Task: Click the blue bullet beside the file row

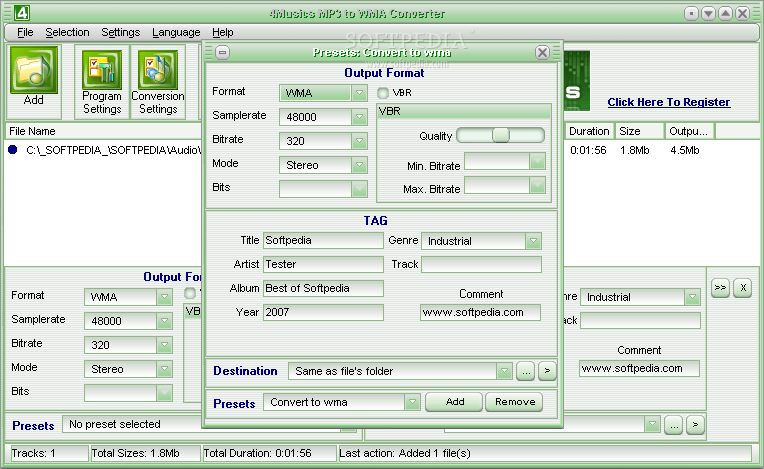Action: [x=13, y=150]
